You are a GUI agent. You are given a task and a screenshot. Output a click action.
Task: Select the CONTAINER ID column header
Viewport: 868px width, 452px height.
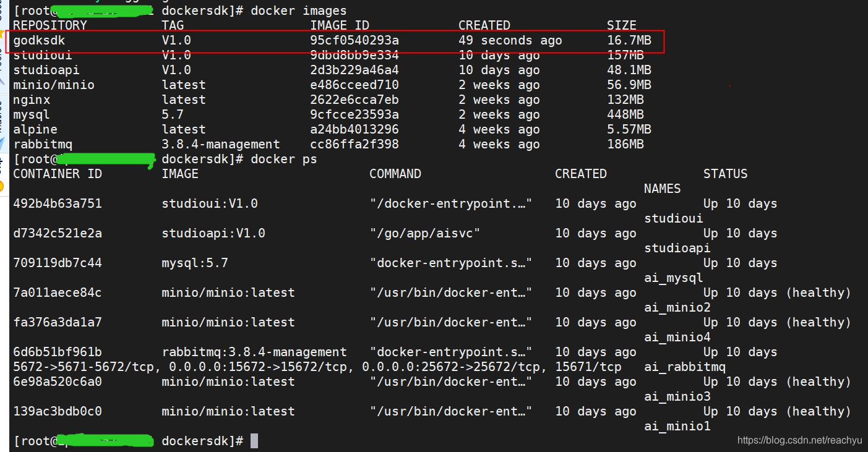pos(58,174)
